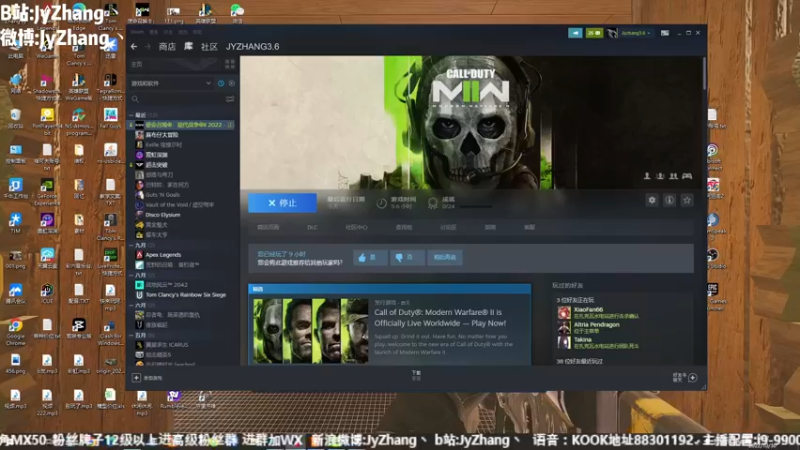Select the Call of Duty 2022 library entry

(181, 124)
